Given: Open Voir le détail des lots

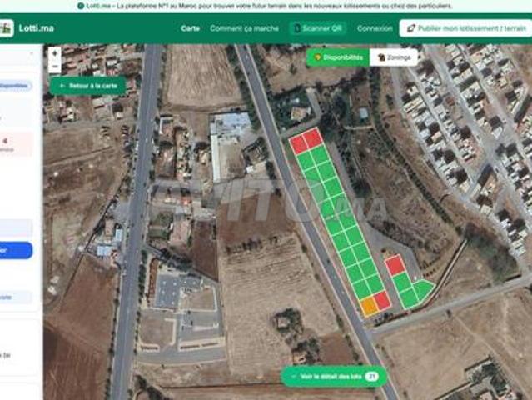Looking at the screenshot, I should 334,376.
